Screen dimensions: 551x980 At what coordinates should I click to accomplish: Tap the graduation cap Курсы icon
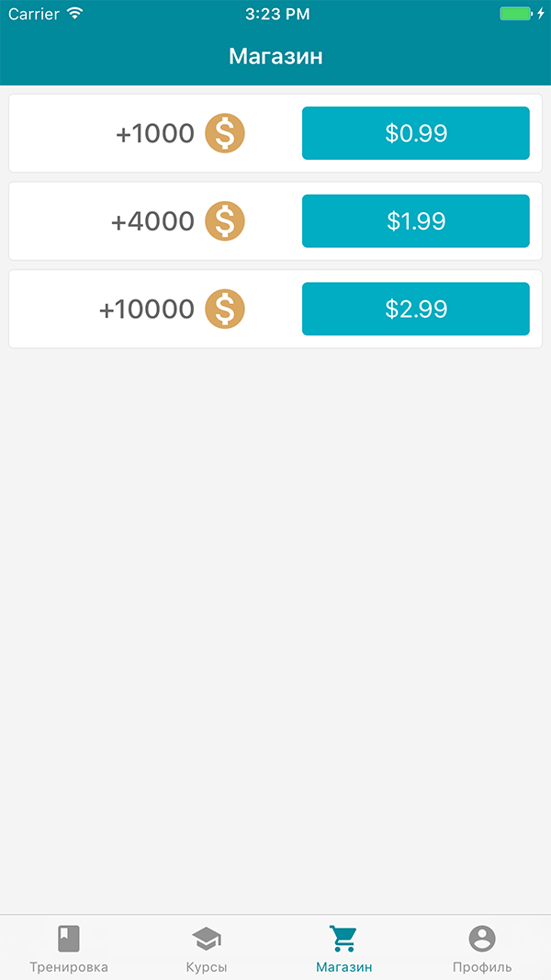click(207, 939)
